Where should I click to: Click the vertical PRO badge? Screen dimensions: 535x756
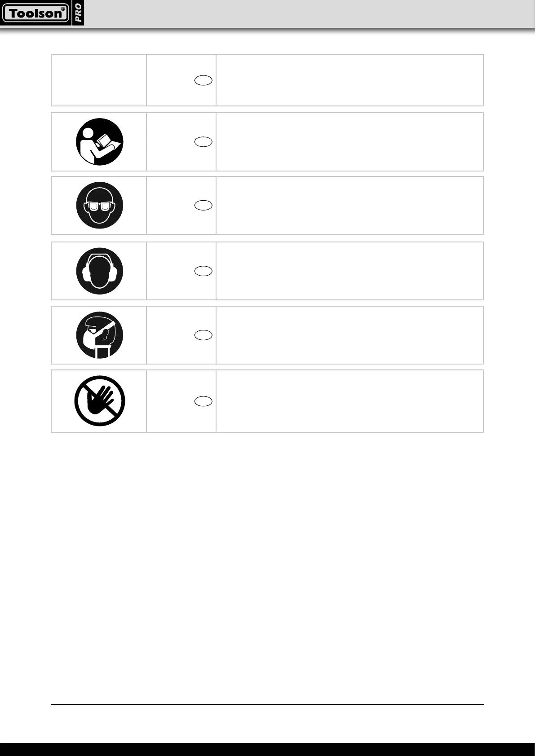pyautogui.click(x=78, y=13)
